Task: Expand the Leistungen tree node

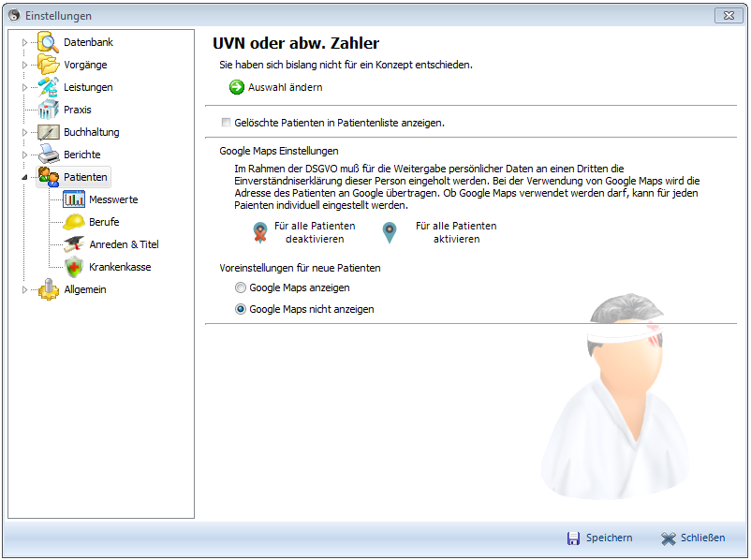Action: pos(24,87)
